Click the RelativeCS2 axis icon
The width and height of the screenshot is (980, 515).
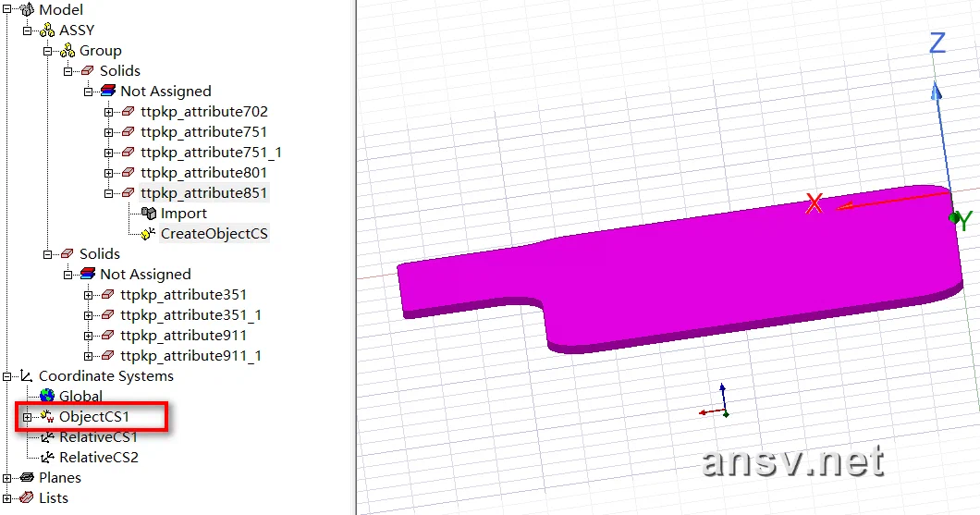click(x=47, y=458)
